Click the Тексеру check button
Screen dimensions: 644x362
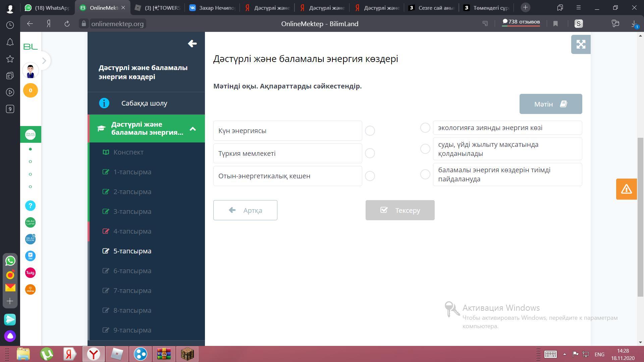(400, 210)
